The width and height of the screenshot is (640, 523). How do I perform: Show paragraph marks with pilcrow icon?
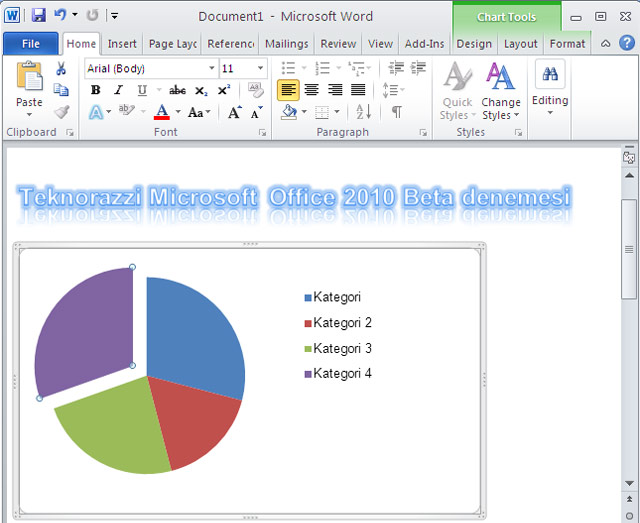pyautogui.click(x=396, y=113)
